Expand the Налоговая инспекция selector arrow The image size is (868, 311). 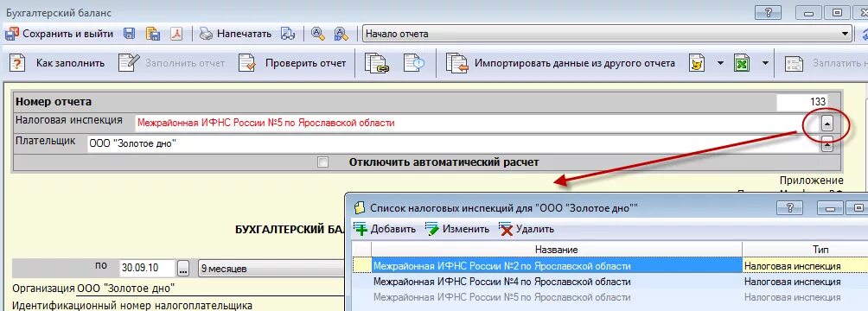pyautogui.click(x=827, y=124)
